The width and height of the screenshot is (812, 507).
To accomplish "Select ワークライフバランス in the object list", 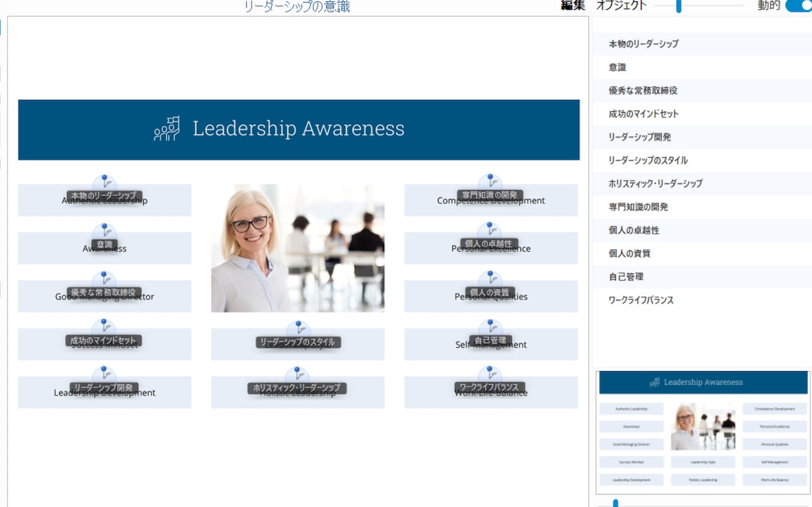I will [x=702, y=300].
